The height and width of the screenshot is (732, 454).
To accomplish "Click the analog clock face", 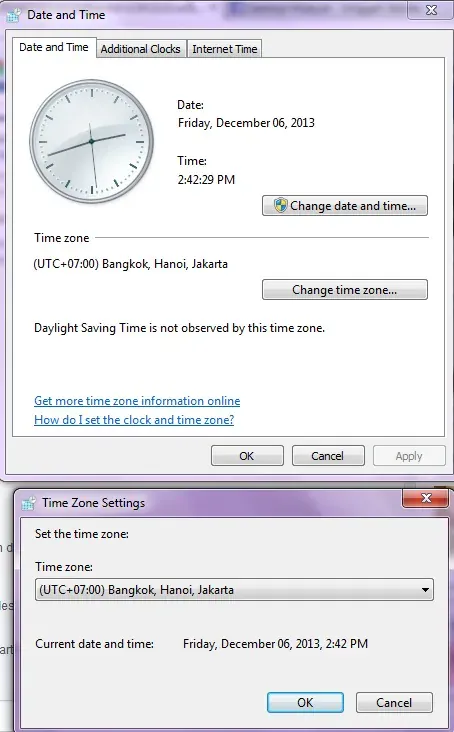I will tap(91, 141).
